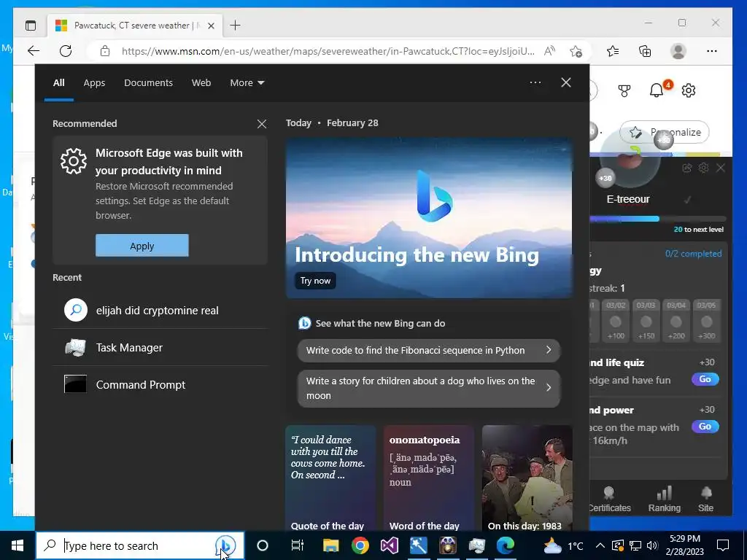Click Go for the life quiz task
This screenshot has height=560, width=747.
click(x=705, y=379)
